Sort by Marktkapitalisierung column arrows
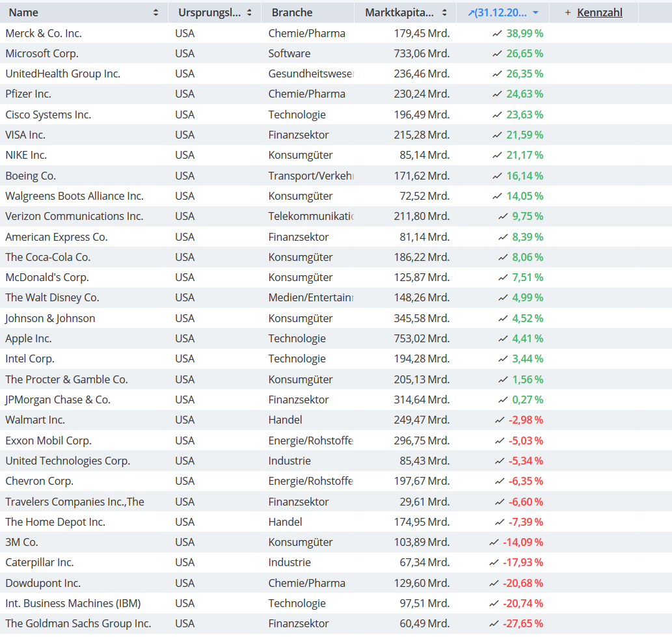This screenshot has height=637, width=672. (444, 13)
